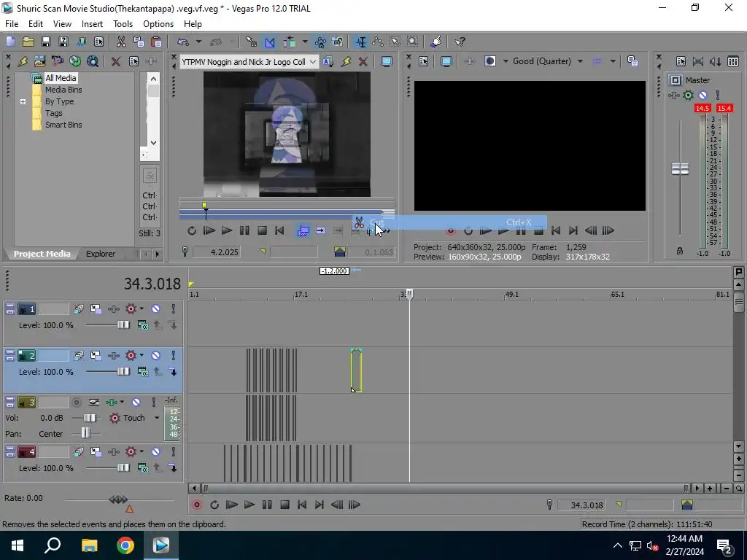Click the Cut scissors icon in main toolbar
747x560 pixels.
tap(121, 42)
